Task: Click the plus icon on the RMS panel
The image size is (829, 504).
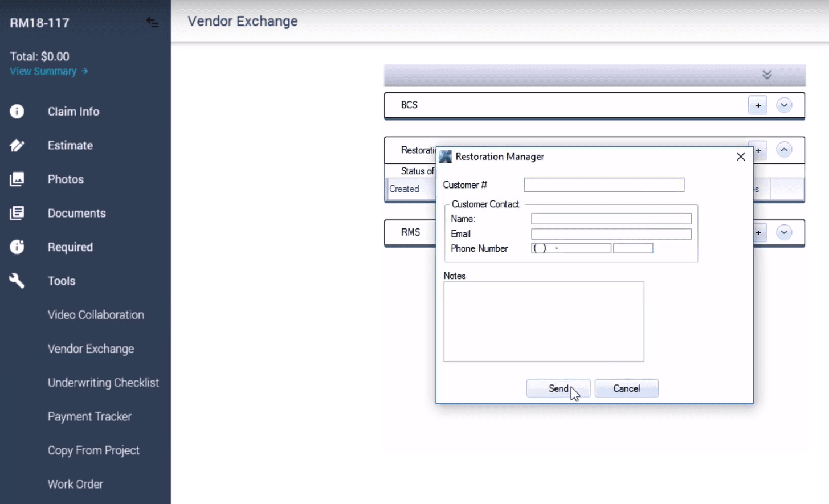Action: (x=758, y=232)
